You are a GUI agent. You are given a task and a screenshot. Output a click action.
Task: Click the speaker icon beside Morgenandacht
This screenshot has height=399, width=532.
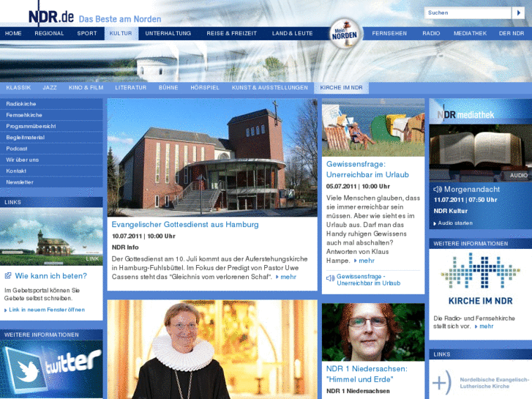pos(438,189)
